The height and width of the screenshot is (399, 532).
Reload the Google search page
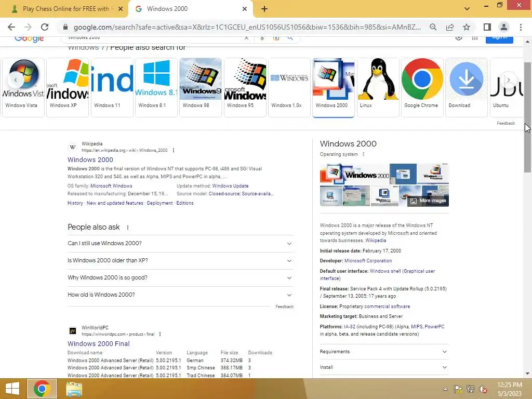click(45, 27)
